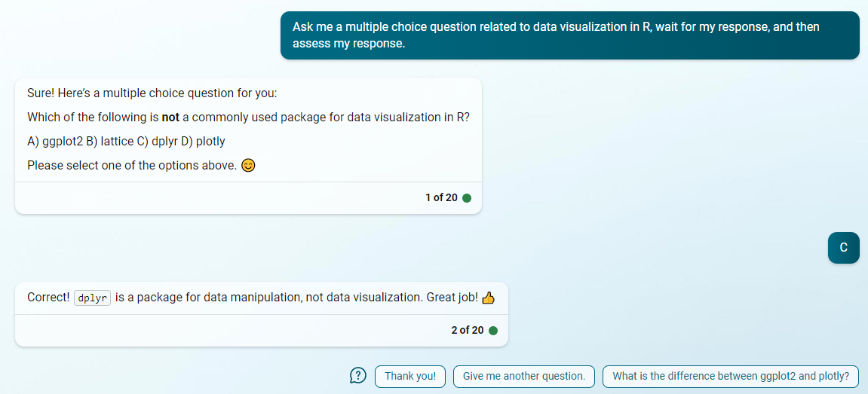Click the thumbs up emoji

click(x=488, y=298)
